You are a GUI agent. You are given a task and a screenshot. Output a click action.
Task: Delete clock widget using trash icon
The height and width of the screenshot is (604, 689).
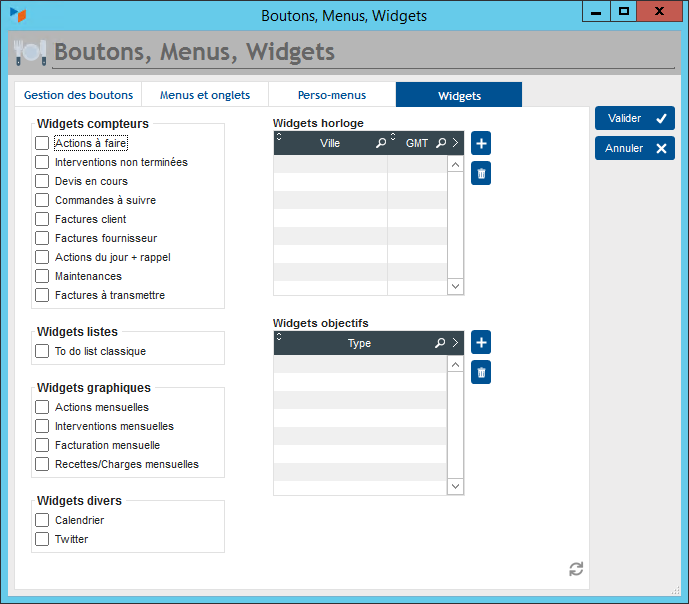[x=481, y=174]
